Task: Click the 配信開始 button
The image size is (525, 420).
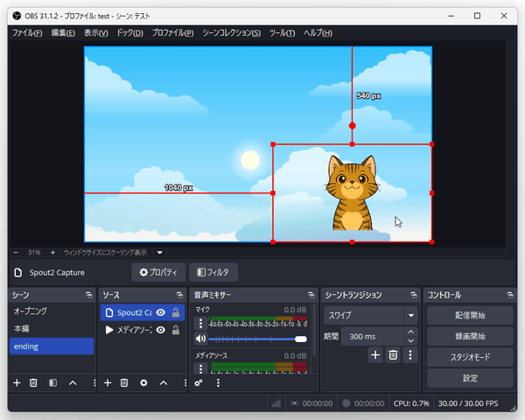Action: click(x=470, y=315)
